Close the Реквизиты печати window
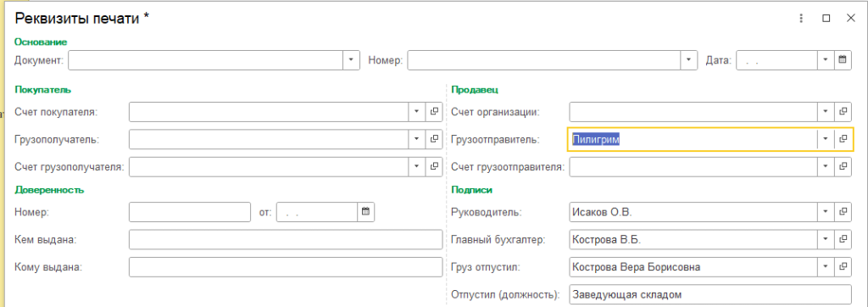 (851, 19)
